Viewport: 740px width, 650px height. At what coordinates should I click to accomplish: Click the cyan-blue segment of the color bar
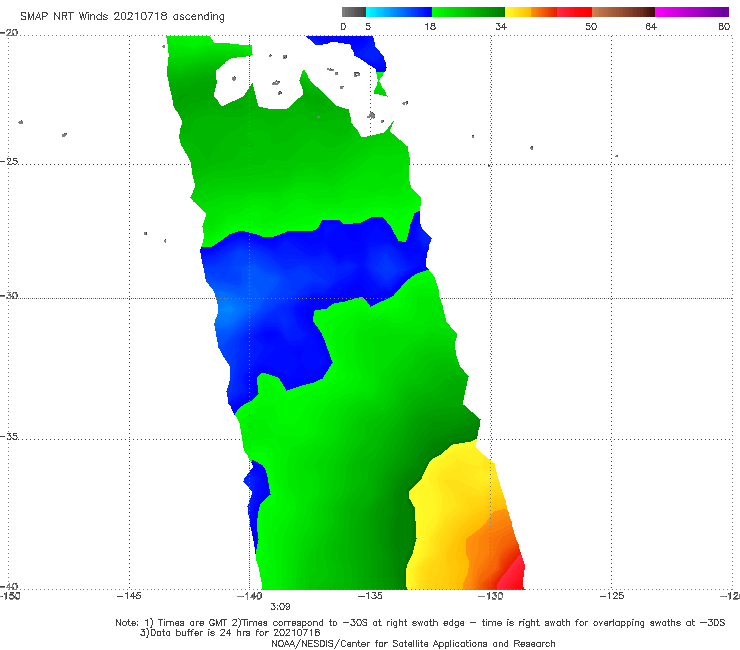click(399, 12)
